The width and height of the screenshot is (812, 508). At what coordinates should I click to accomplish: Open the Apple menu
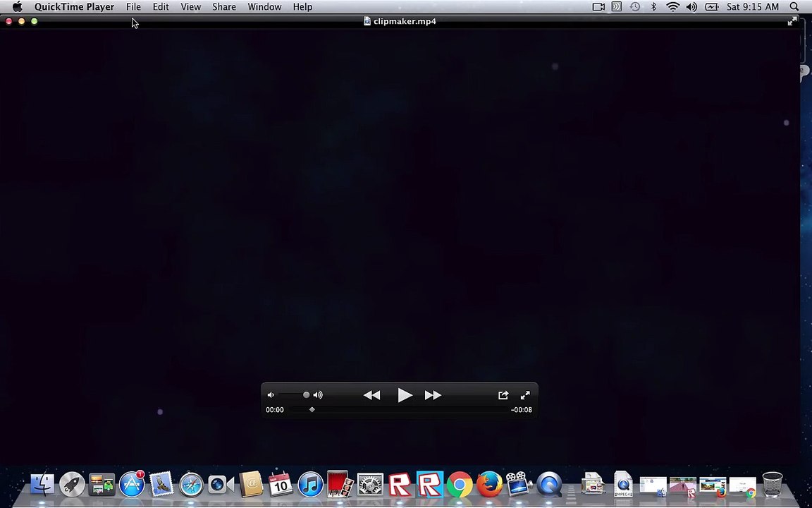(x=17, y=7)
